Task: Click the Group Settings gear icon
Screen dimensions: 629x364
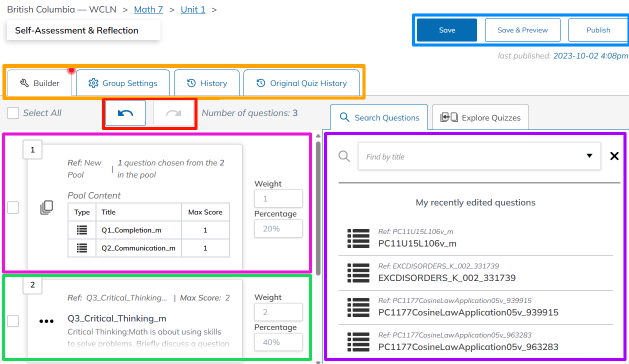Action: point(92,83)
